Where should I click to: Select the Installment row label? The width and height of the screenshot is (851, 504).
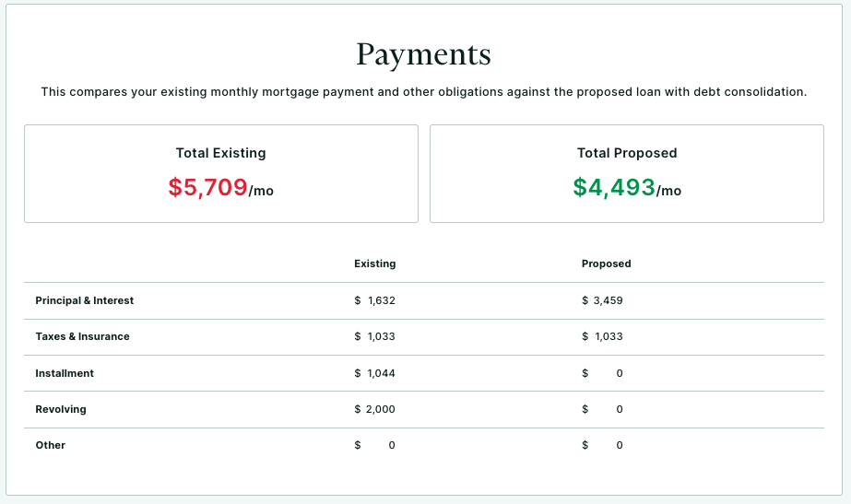(x=65, y=373)
